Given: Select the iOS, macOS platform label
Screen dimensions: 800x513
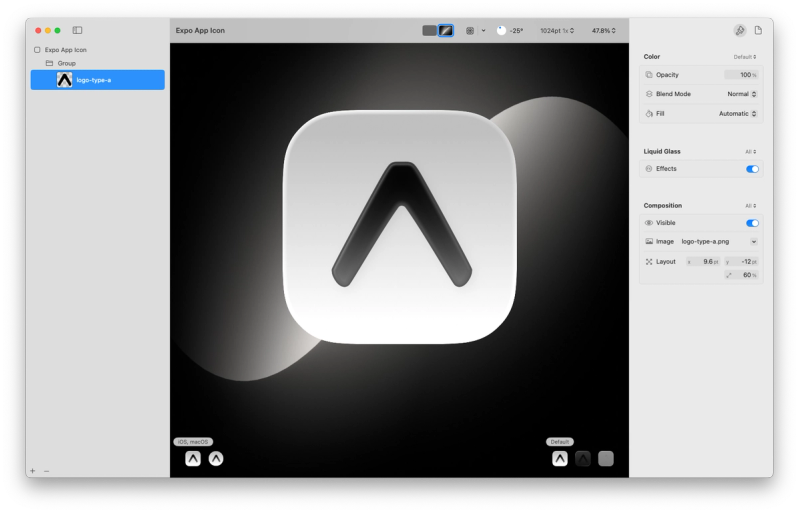Looking at the screenshot, I should pyautogui.click(x=193, y=442).
